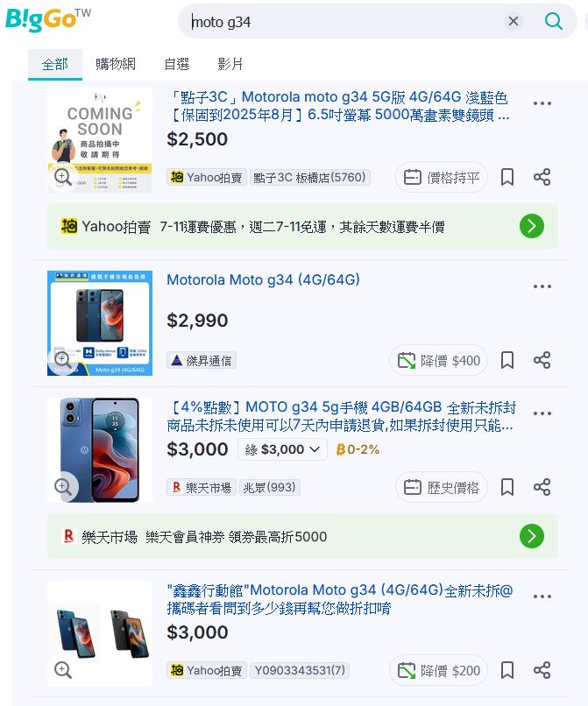588x706 pixels.
Task: Open 歷史價格 price history for 樂天 item
Action: (x=442, y=488)
